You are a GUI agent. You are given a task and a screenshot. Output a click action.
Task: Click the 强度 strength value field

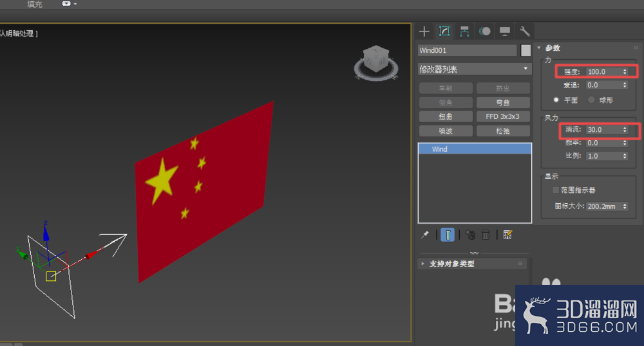pos(604,72)
